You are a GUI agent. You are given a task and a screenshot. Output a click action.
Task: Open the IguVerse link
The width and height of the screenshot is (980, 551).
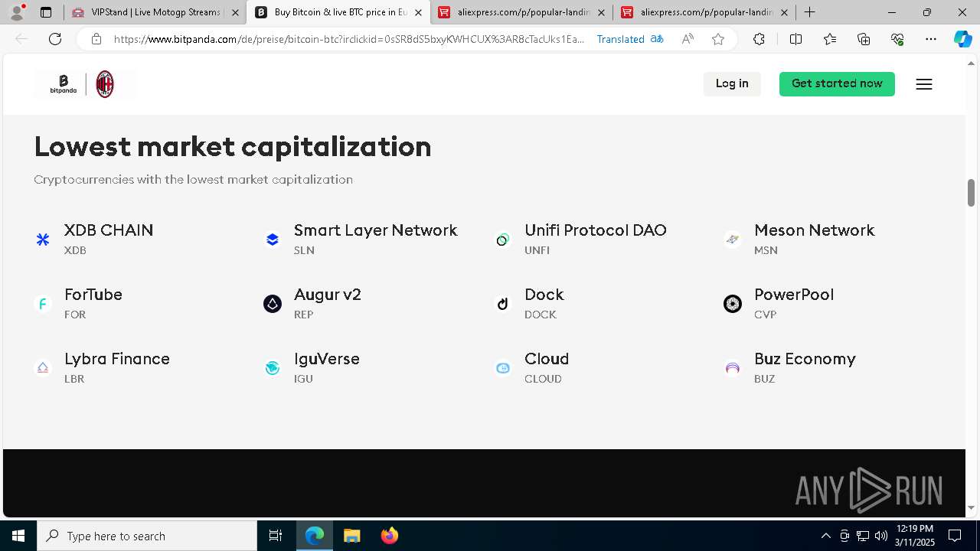[327, 359]
